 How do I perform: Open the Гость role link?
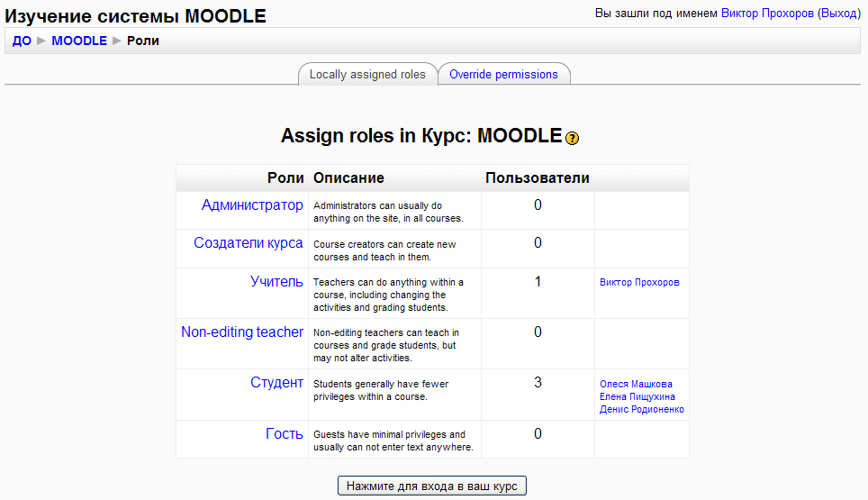(x=284, y=433)
